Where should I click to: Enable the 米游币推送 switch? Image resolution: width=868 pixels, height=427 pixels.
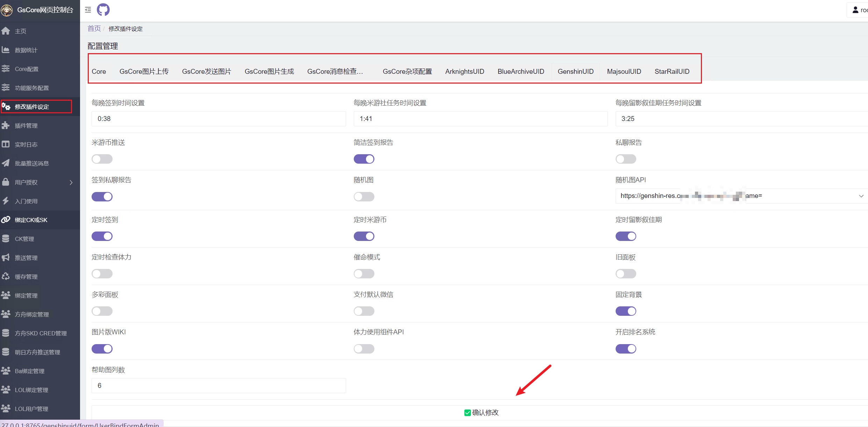pos(102,159)
